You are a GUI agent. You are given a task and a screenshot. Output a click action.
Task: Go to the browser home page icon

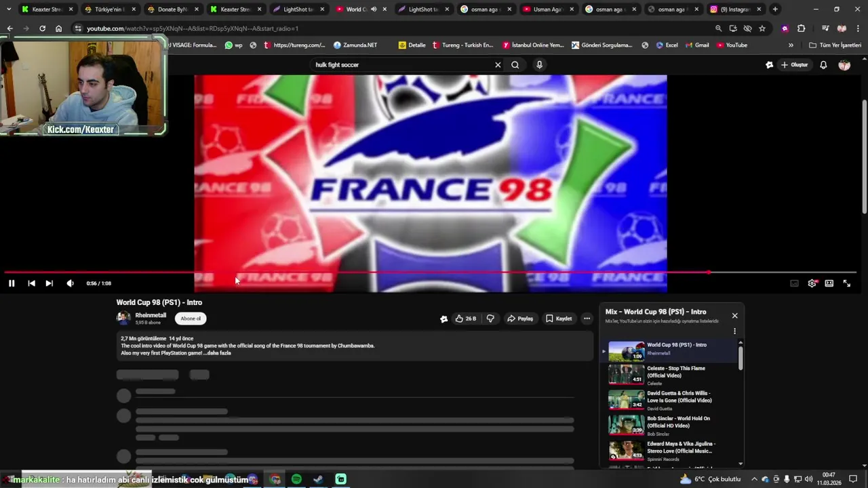(x=58, y=28)
